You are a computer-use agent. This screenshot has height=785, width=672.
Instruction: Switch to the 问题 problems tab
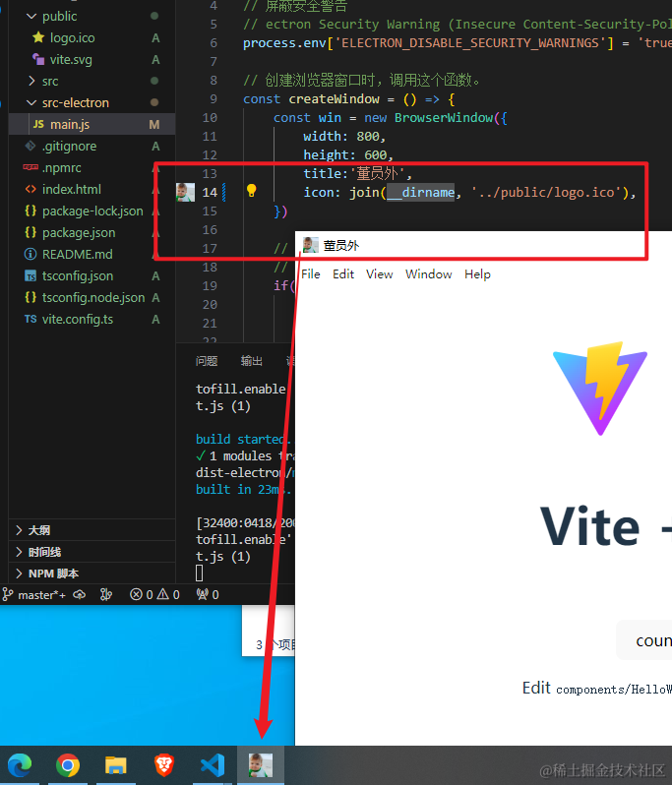pyautogui.click(x=207, y=361)
